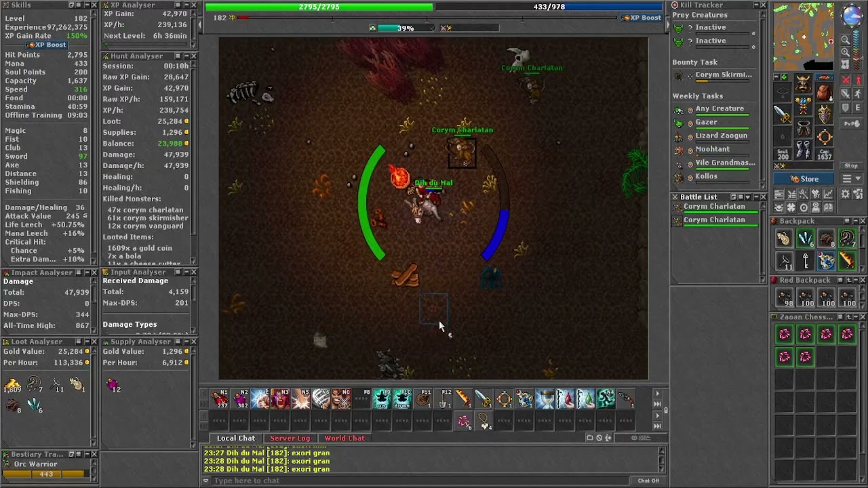Select the ring equipment slot

(x=825, y=136)
